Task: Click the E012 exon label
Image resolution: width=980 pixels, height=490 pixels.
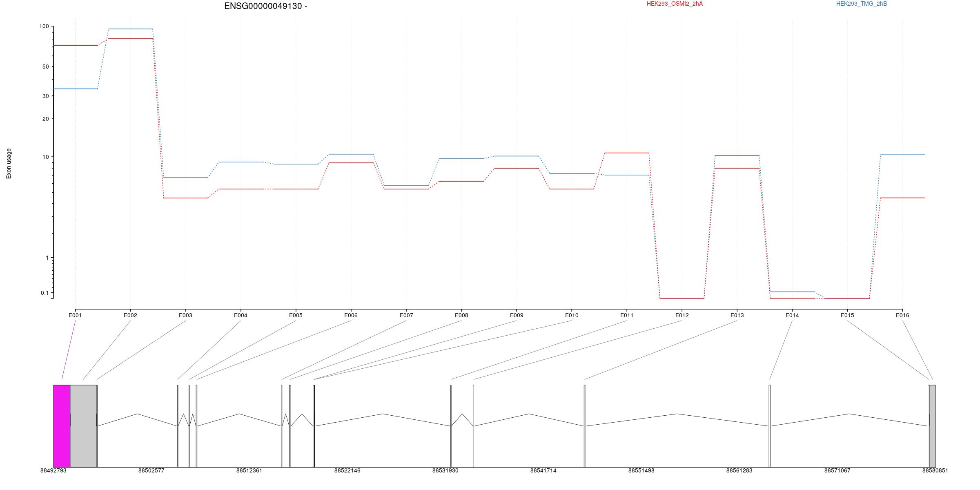Action: 682,315
